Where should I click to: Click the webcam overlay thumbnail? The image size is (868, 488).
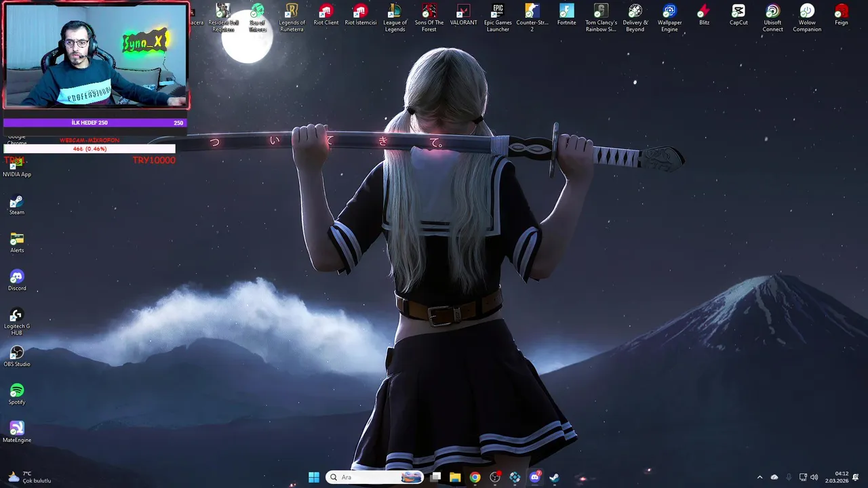click(96, 56)
